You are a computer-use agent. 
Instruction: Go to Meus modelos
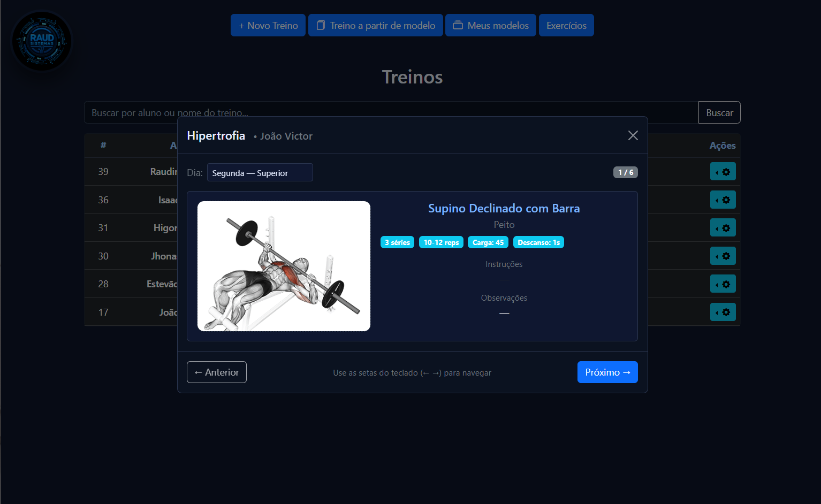click(491, 25)
